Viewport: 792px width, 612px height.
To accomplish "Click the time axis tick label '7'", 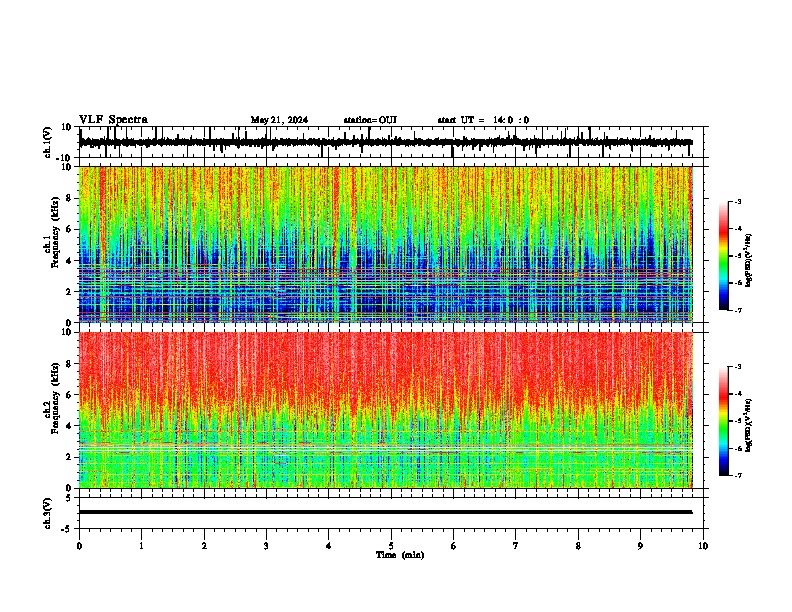I will pyautogui.click(x=516, y=546).
